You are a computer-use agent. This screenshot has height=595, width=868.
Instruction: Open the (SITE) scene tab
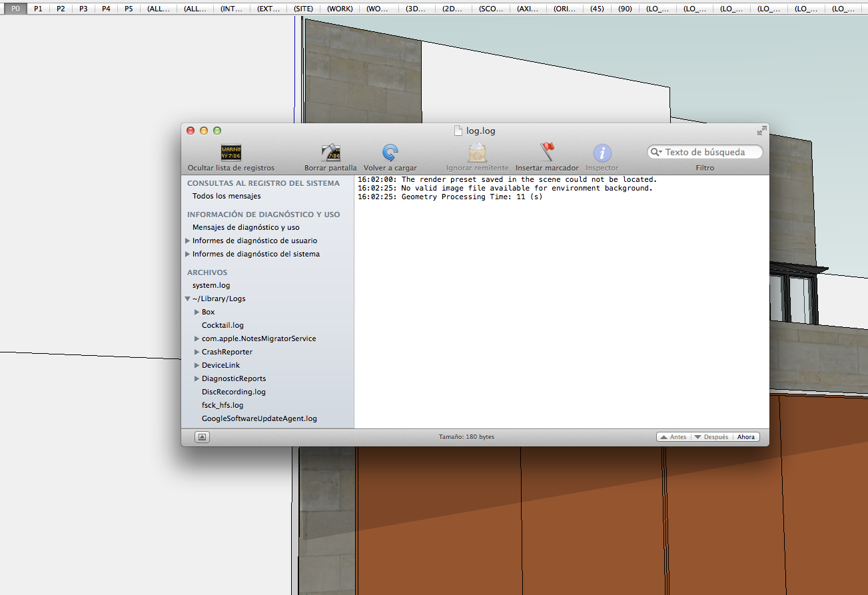pyautogui.click(x=303, y=9)
